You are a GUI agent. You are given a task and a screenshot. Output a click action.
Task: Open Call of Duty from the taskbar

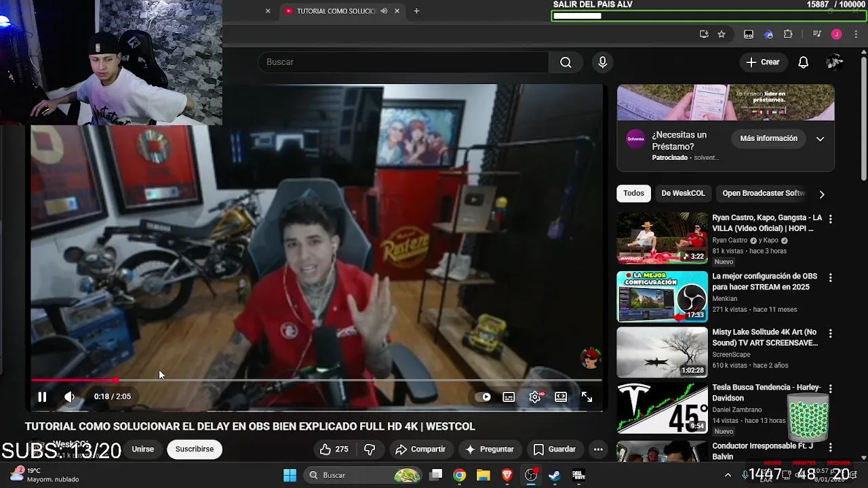tap(578, 475)
